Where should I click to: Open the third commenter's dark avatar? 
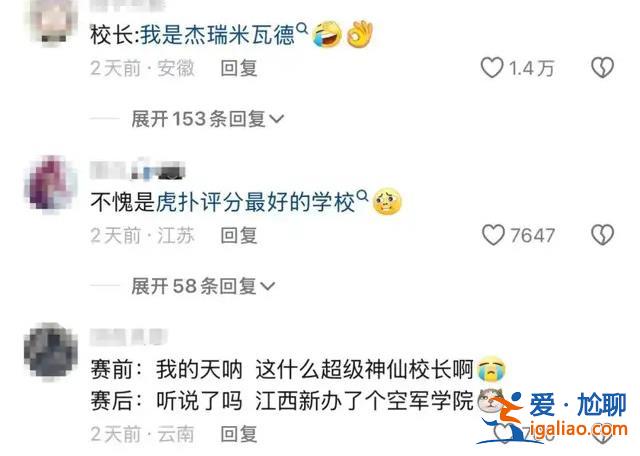[x=51, y=351]
